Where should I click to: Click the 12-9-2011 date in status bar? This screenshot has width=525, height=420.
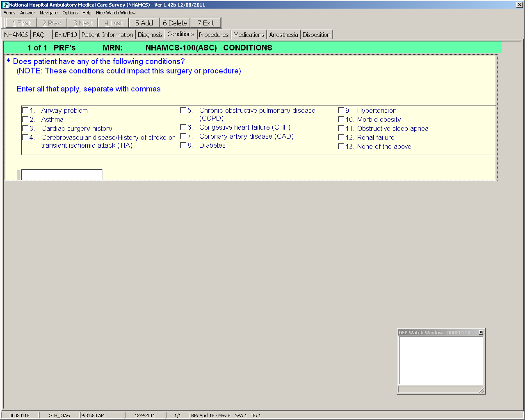point(145,415)
